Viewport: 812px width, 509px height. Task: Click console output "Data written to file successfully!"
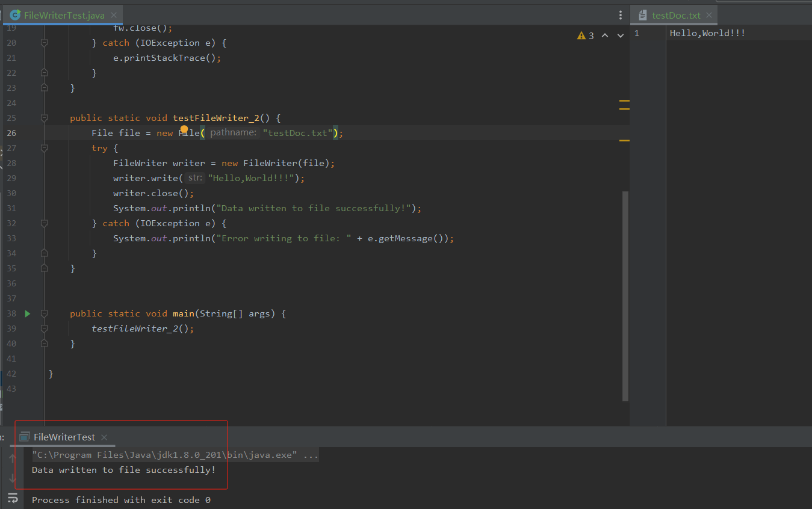coord(123,470)
